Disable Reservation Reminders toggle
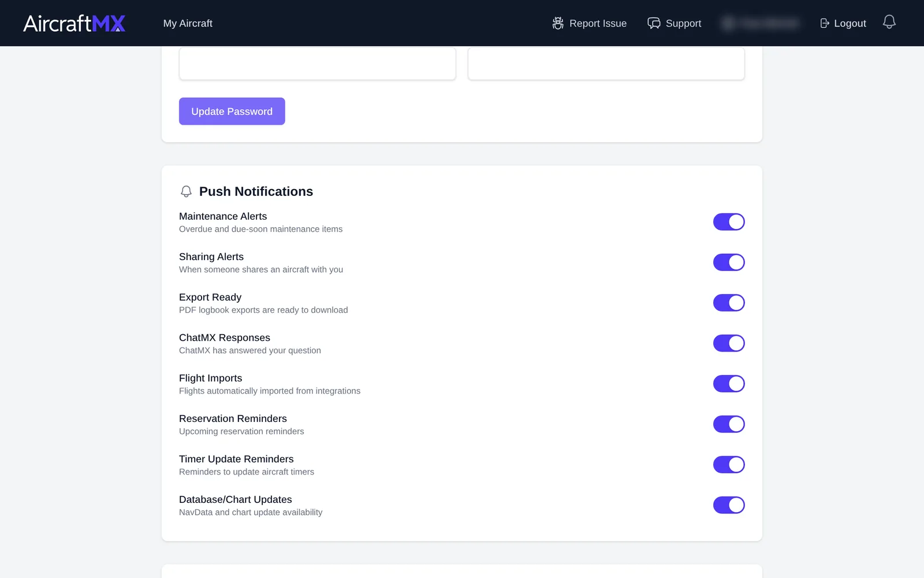 (x=729, y=424)
